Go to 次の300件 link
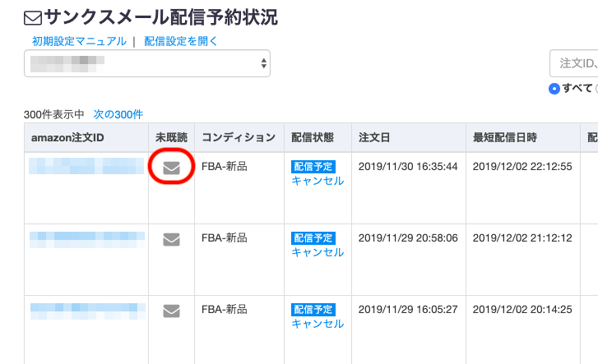598x364 pixels. point(118,114)
